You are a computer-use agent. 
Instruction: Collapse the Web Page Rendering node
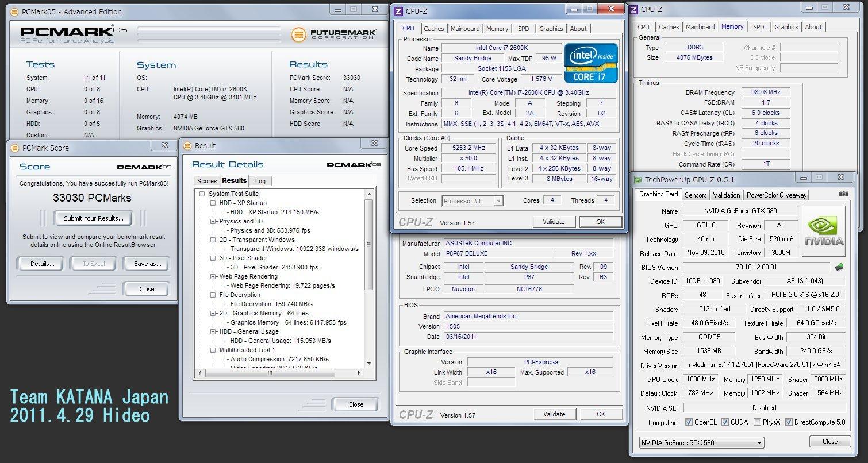213,277
